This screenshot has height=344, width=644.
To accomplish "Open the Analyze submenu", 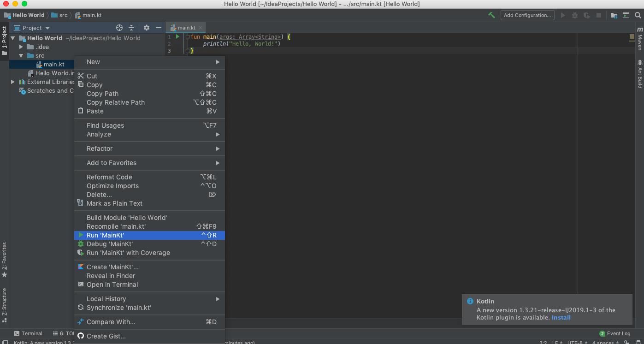I will [149, 134].
